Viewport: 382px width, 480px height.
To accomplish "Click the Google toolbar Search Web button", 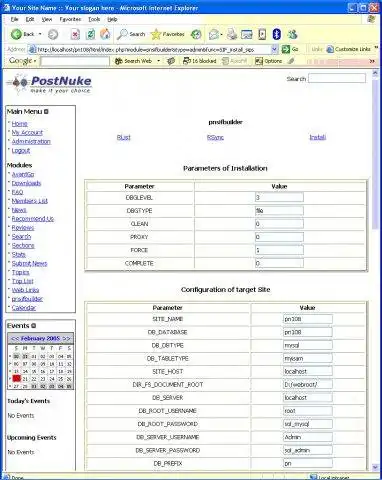I will coord(133,61).
